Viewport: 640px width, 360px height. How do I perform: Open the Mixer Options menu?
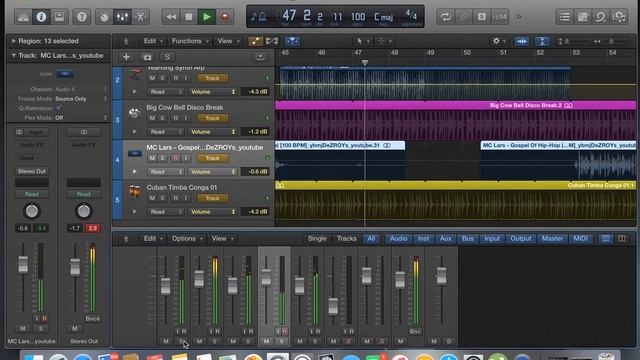click(x=187, y=238)
